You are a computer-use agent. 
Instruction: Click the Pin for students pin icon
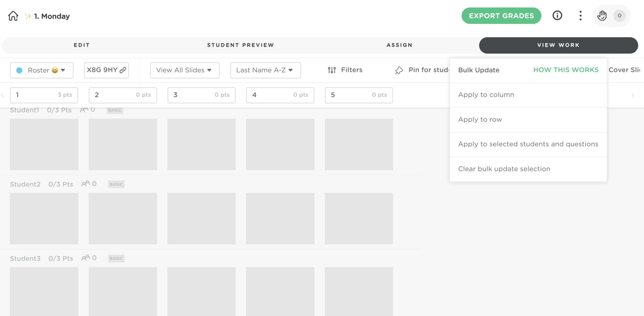click(399, 70)
